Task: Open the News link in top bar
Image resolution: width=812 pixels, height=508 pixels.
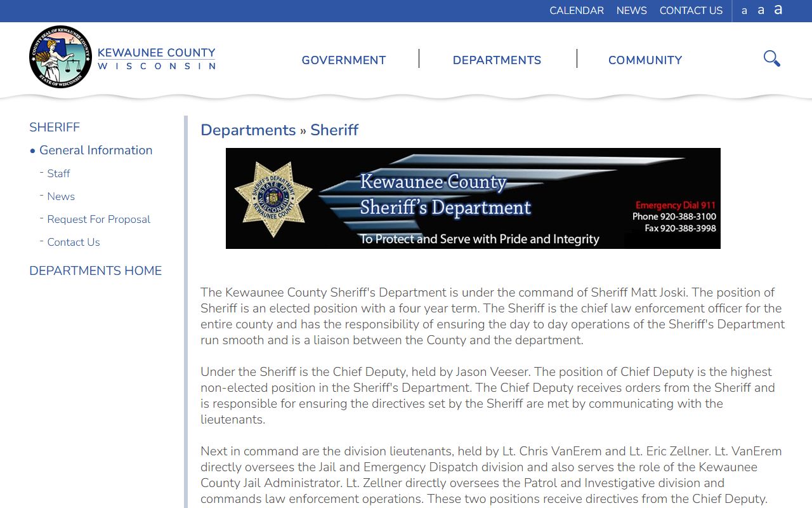Action: point(632,11)
